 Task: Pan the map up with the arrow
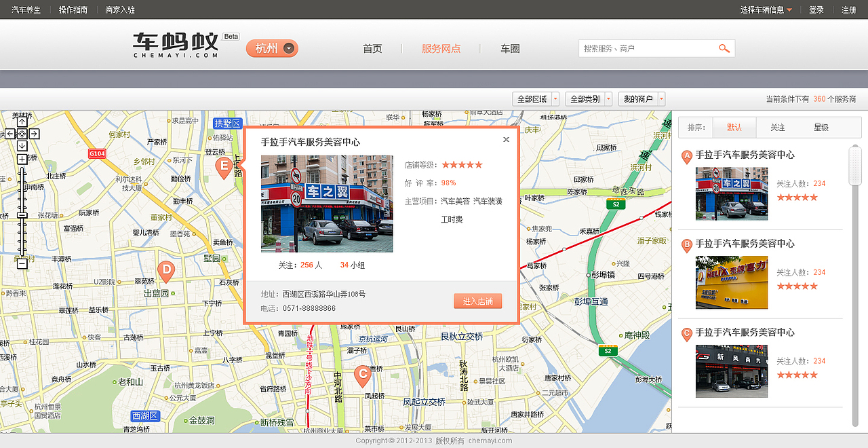22,122
